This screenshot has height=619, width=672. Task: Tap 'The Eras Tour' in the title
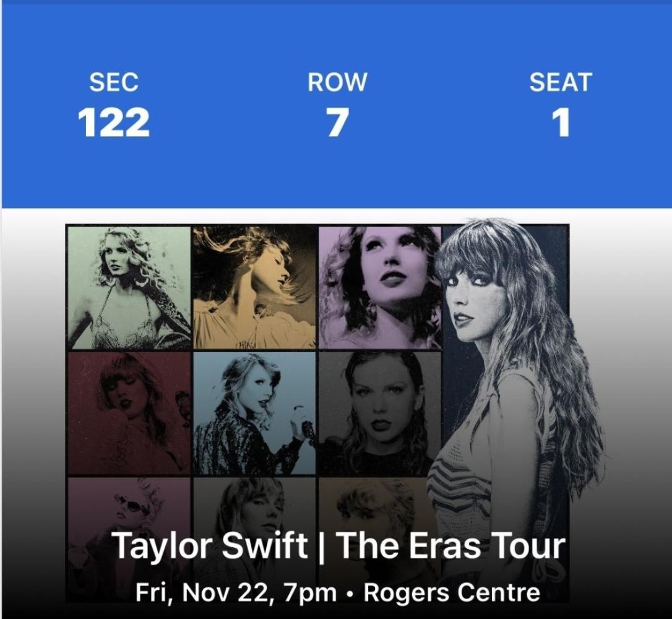coord(450,546)
